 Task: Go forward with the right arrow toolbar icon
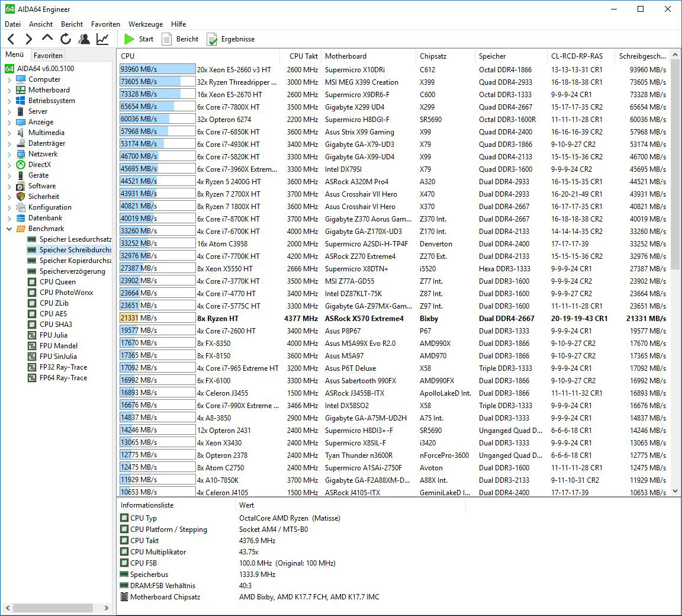pyautogui.click(x=28, y=39)
